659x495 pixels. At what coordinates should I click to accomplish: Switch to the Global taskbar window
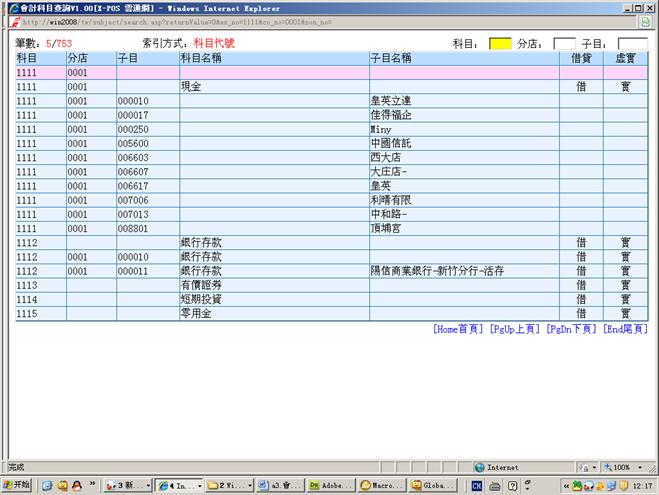[435, 485]
